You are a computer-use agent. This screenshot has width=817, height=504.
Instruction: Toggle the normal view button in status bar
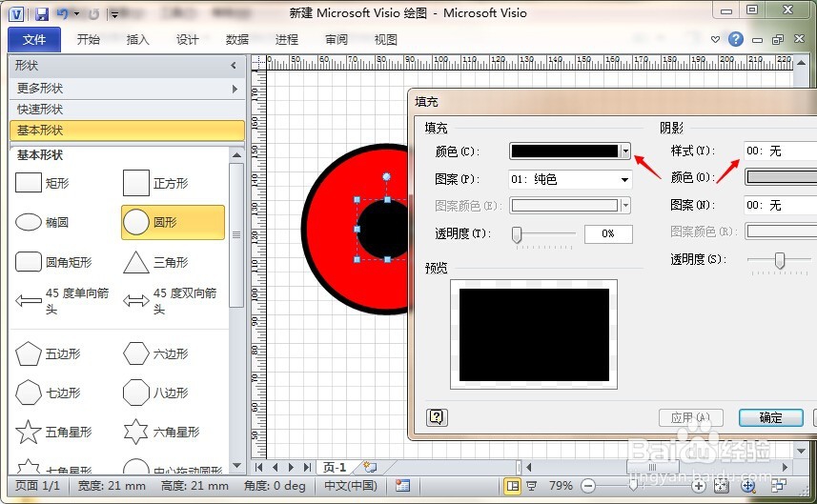513,486
